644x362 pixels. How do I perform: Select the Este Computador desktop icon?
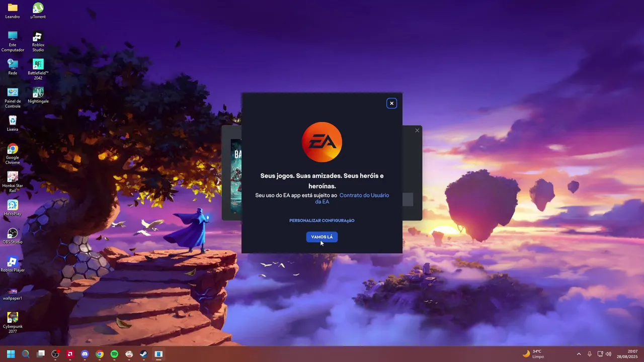(13, 41)
